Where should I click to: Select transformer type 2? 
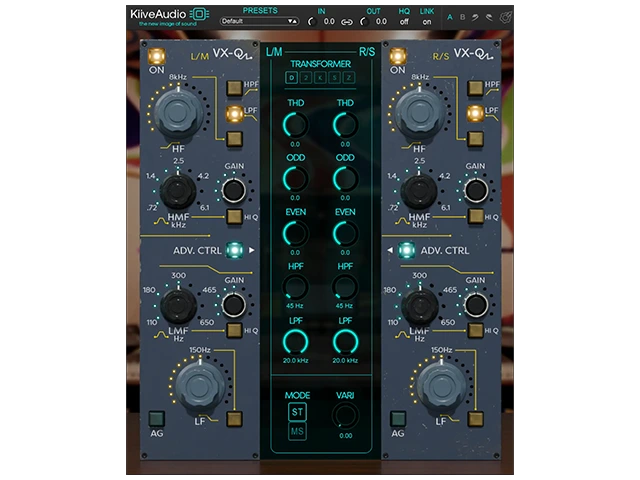tap(306, 78)
